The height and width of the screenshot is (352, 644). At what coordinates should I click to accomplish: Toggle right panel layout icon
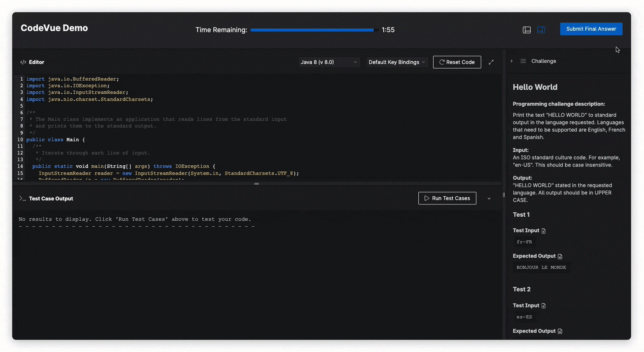(541, 30)
